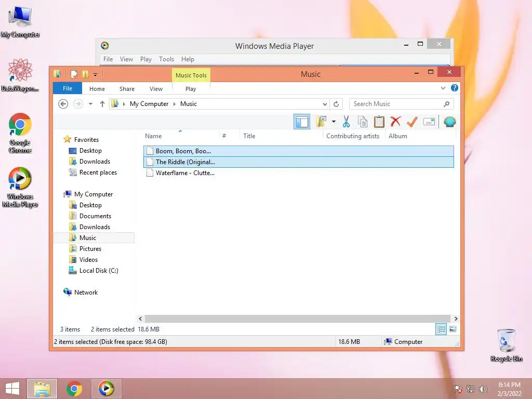Open the Pictures folder in navigation pane
This screenshot has width=532, height=399.
[90, 248]
